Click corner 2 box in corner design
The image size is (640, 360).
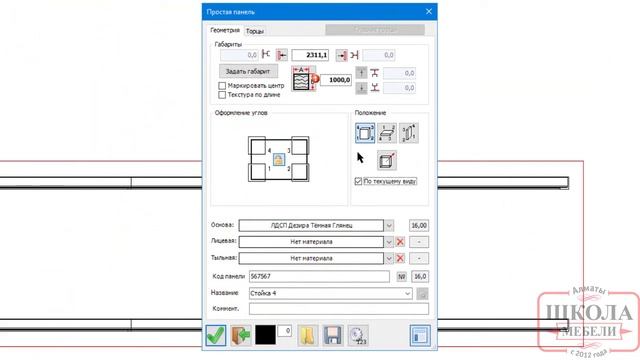[x=300, y=172]
